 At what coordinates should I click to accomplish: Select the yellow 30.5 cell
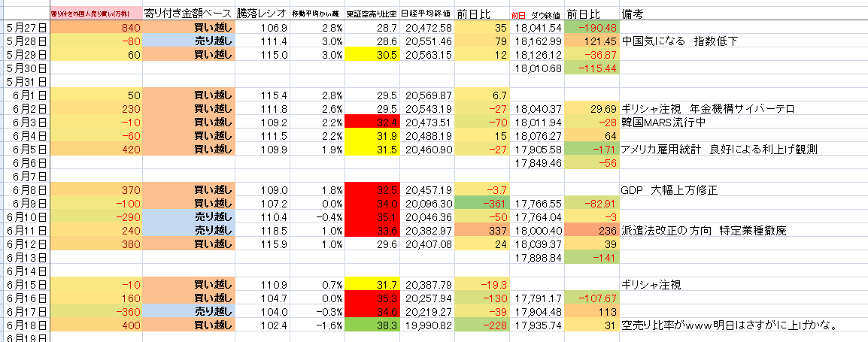point(372,54)
